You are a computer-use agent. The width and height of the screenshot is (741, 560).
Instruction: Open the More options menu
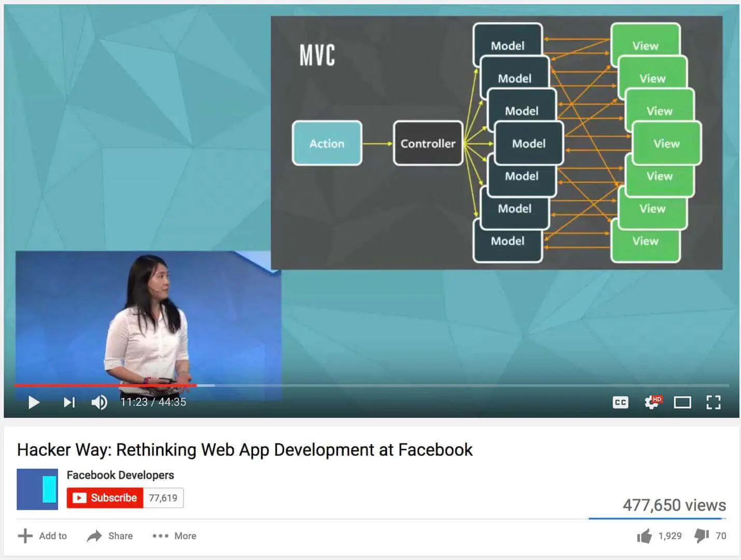(x=174, y=536)
